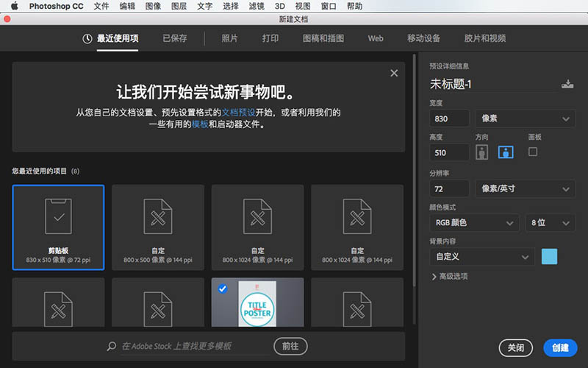The height and width of the screenshot is (368, 588).
Task: Open the 模板 link in the banner
Action: coord(200,124)
